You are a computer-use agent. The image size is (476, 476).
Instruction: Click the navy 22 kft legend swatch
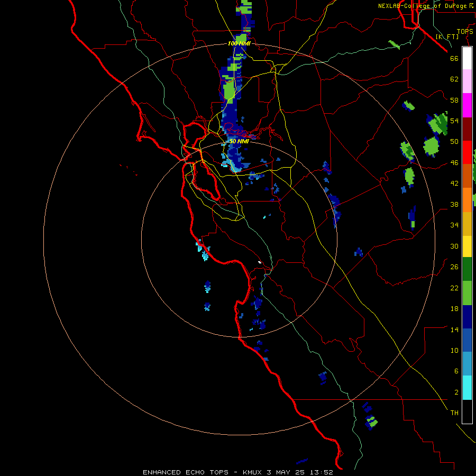[467, 317]
